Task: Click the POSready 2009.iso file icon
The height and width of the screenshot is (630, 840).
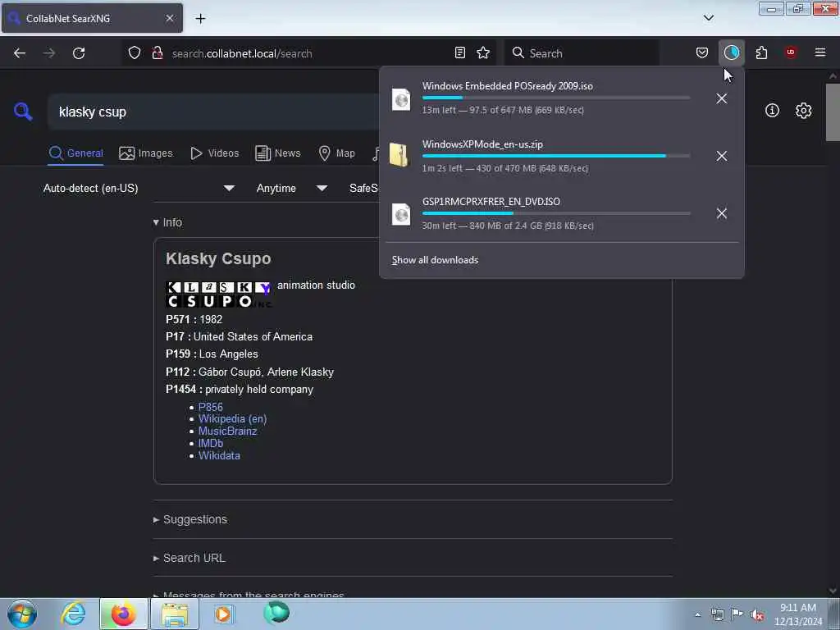Action: [x=400, y=99]
